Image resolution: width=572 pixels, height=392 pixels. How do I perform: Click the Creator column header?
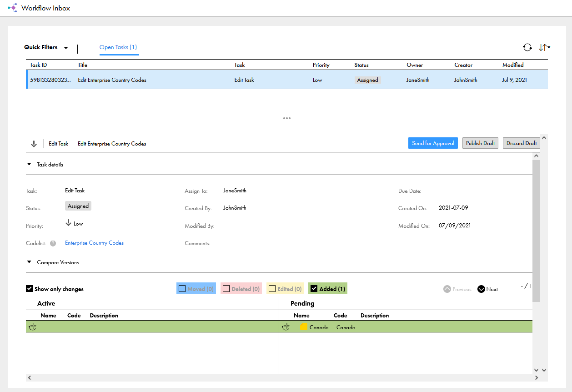pyautogui.click(x=463, y=65)
